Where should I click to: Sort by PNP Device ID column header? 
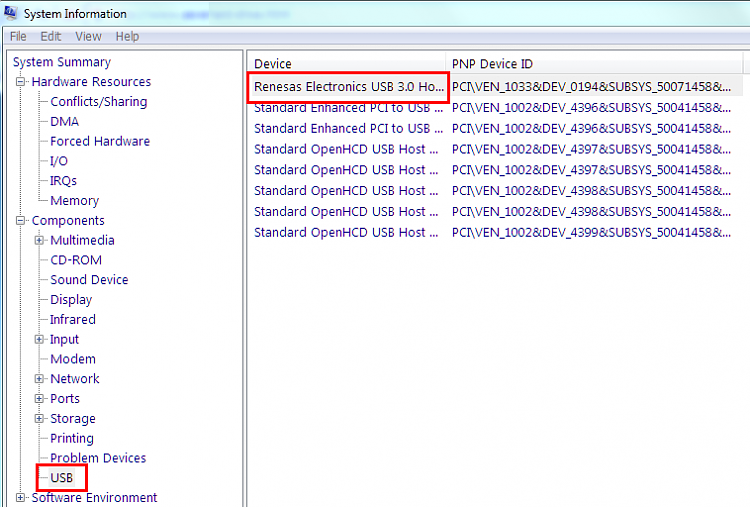pyautogui.click(x=594, y=64)
